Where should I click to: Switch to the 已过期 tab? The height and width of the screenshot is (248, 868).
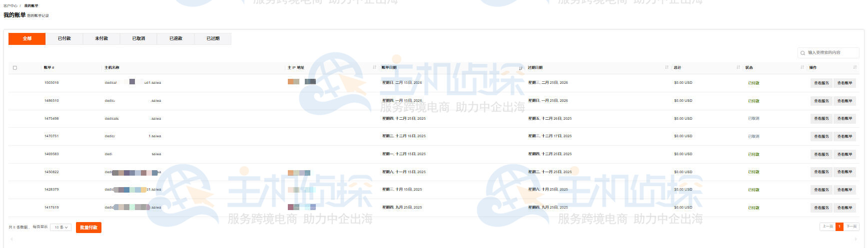(213, 38)
